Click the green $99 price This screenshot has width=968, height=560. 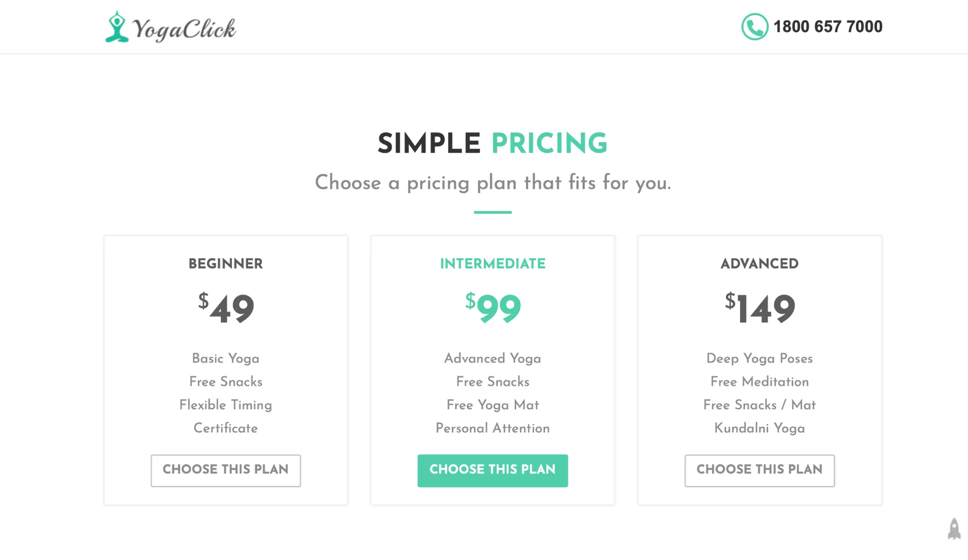493,308
